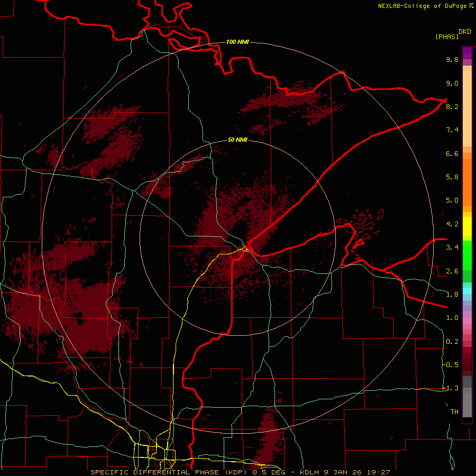Image resolution: width=476 pixels, height=476 pixels.
Task: Select the 1.8 value on color scale
Action: click(452, 295)
